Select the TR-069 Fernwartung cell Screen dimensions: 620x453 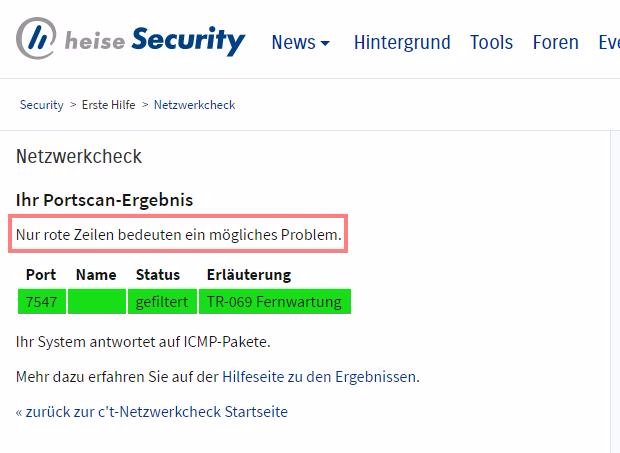click(x=274, y=301)
